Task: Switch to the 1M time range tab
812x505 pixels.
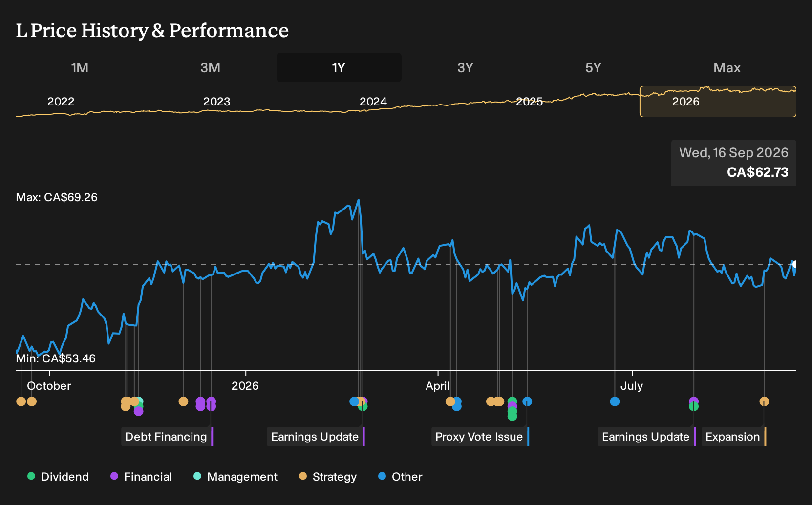Action: (x=80, y=67)
